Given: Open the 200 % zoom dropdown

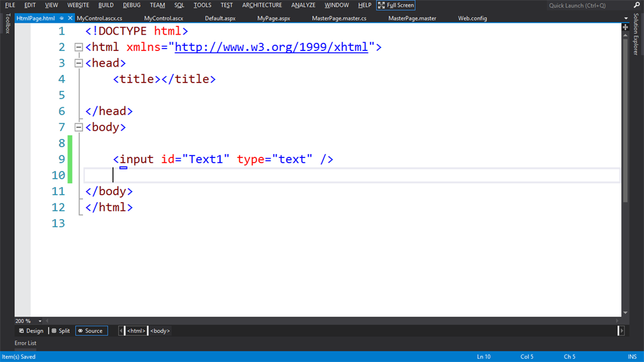Looking at the screenshot, I should tap(40, 321).
